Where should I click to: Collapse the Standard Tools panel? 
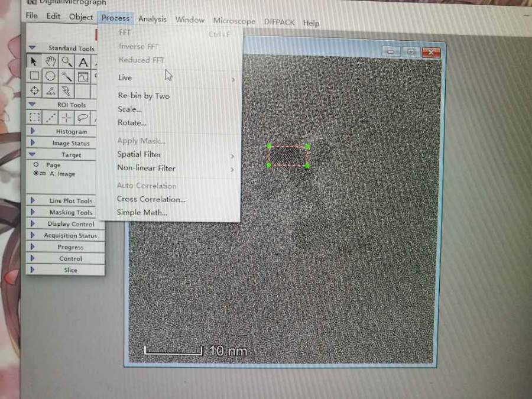pos(33,48)
